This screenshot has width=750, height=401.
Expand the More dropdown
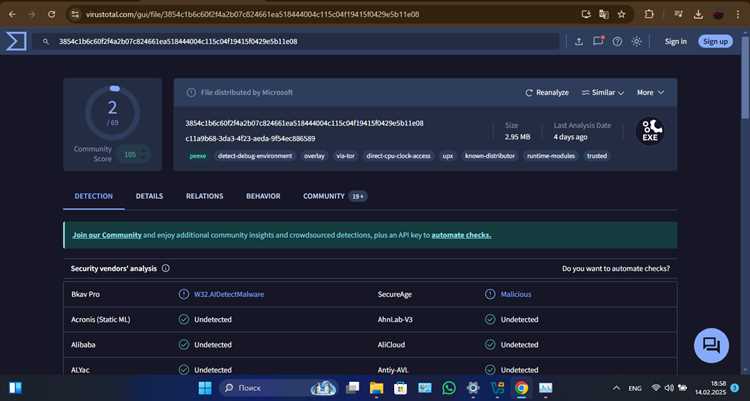(650, 92)
